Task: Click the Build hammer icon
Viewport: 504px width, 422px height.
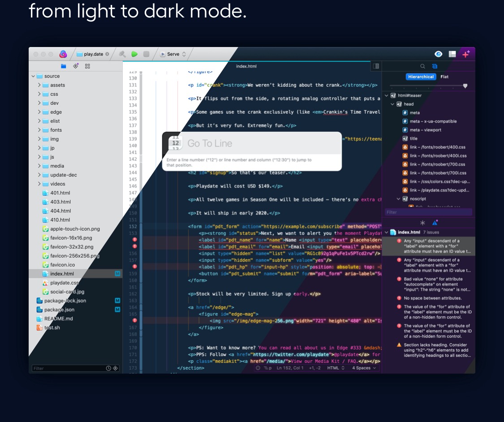Action: click(122, 54)
